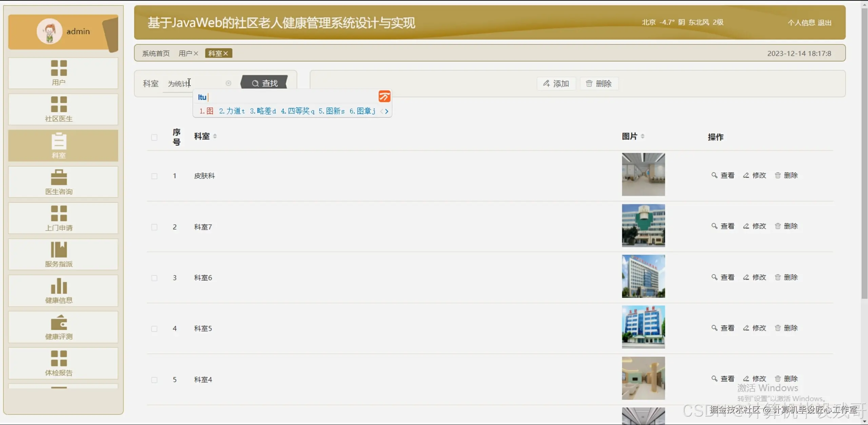Sort by the 图片 column arrows

tap(643, 136)
